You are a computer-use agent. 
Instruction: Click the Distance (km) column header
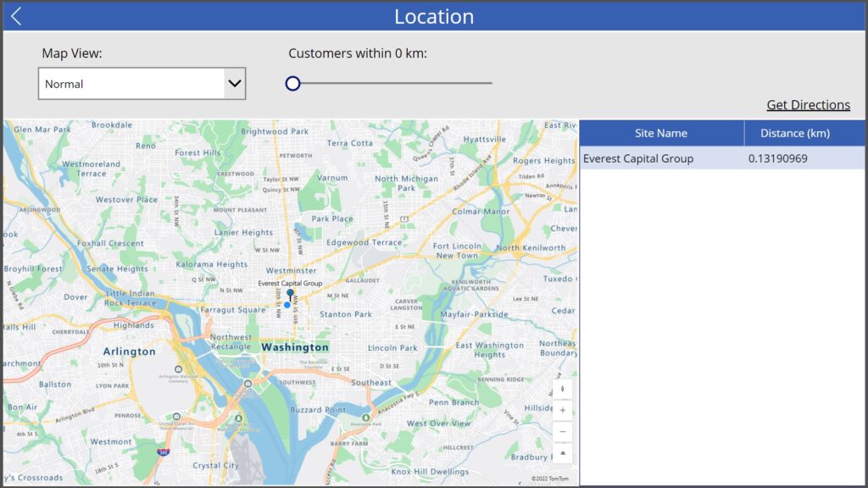click(794, 133)
